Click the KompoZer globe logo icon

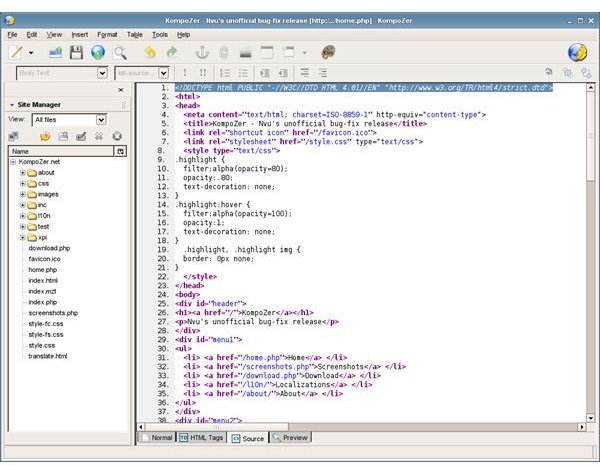click(x=577, y=53)
